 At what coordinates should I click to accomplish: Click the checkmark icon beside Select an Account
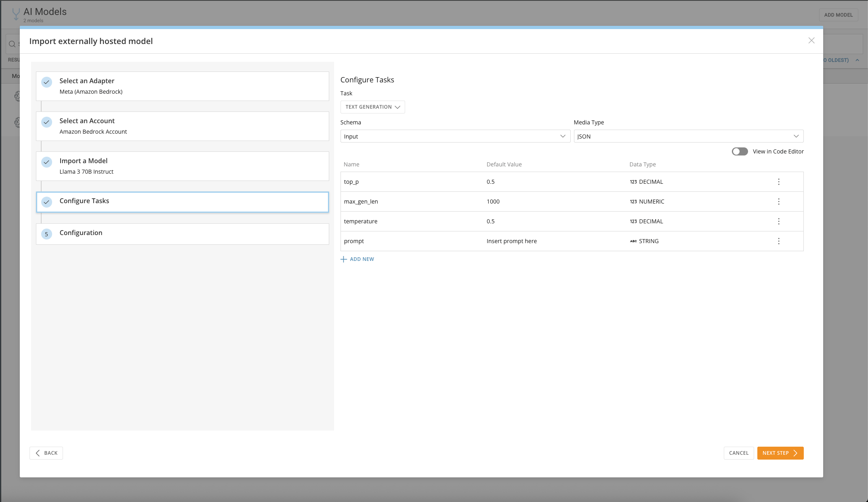tap(47, 122)
